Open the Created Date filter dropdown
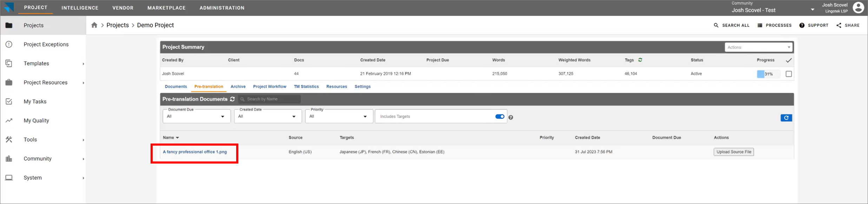Viewport: 868px width, 204px height. coord(268,116)
